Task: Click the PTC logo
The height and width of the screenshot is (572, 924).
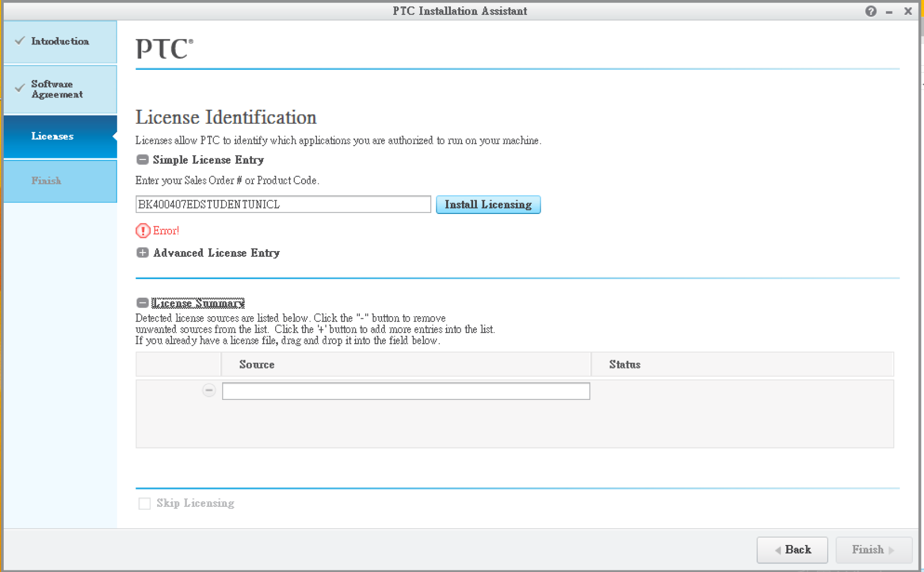Action: tap(163, 48)
